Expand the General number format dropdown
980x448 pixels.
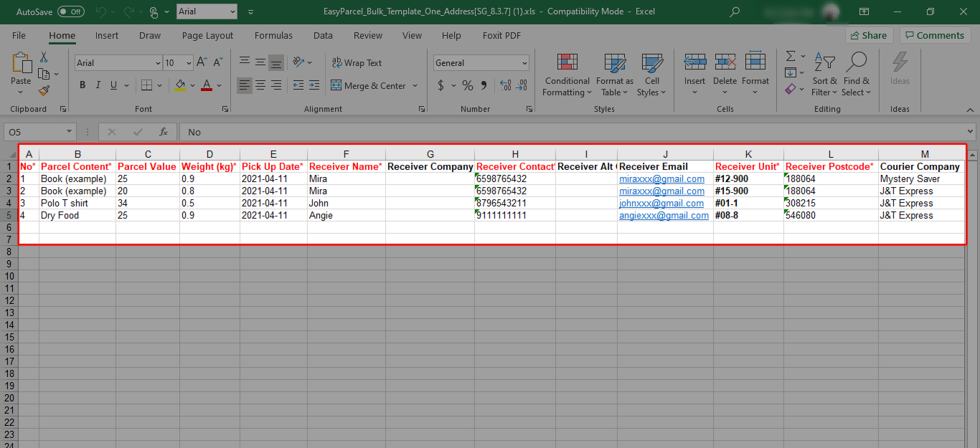tap(524, 62)
